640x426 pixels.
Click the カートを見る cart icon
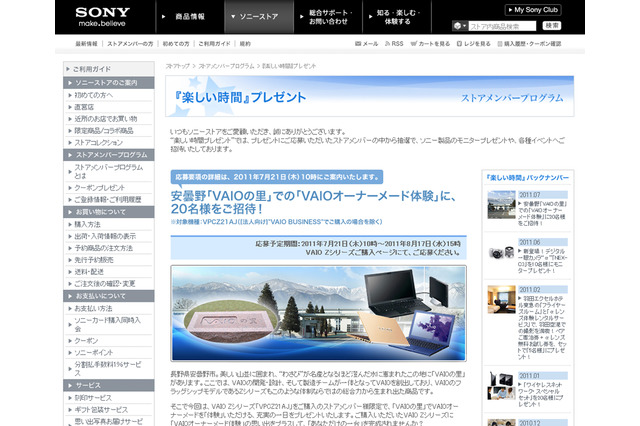413,44
